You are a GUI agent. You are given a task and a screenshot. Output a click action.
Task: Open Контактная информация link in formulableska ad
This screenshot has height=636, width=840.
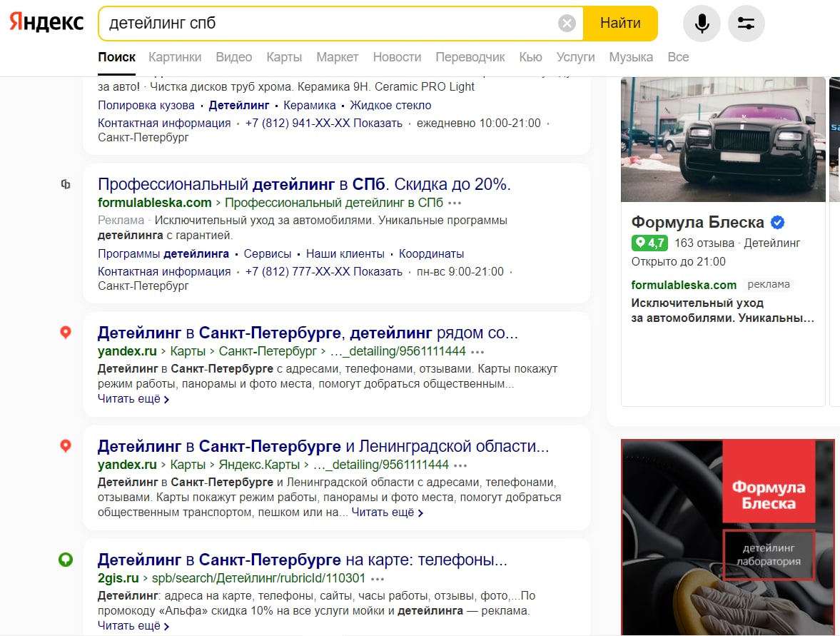[x=164, y=271]
